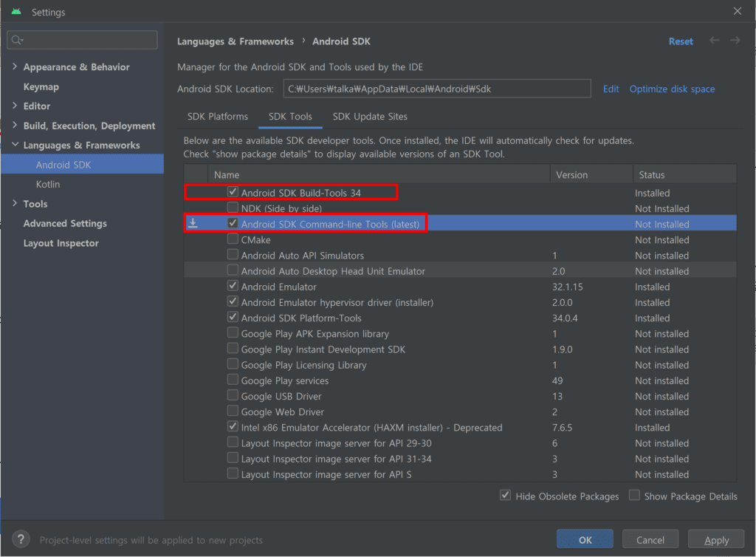Open the SDK Update Sites tab
This screenshot has width=756, height=557.
point(370,117)
